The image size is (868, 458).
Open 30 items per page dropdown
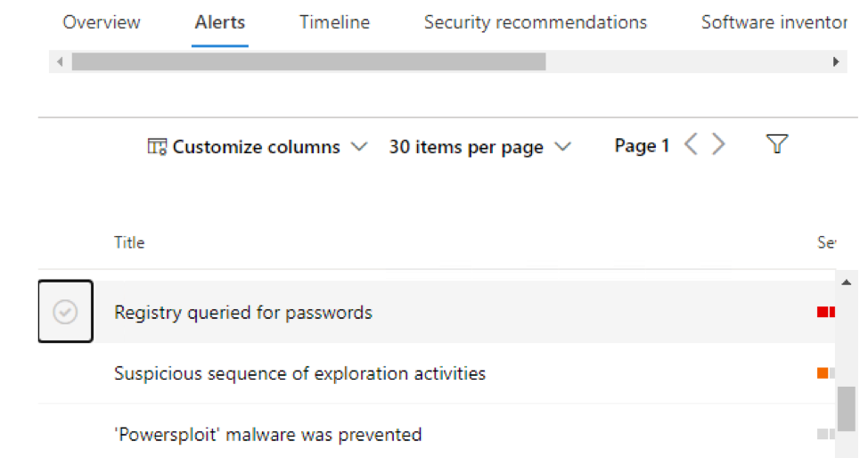pyautogui.click(x=479, y=147)
